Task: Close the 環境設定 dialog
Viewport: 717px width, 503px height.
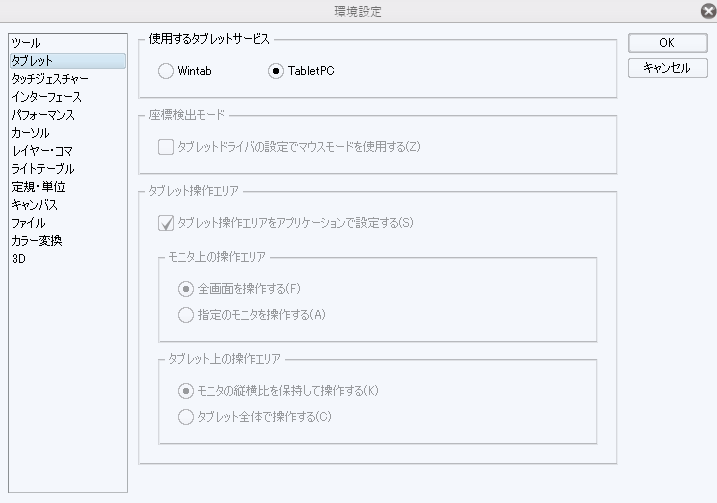Action: point(708,11)
